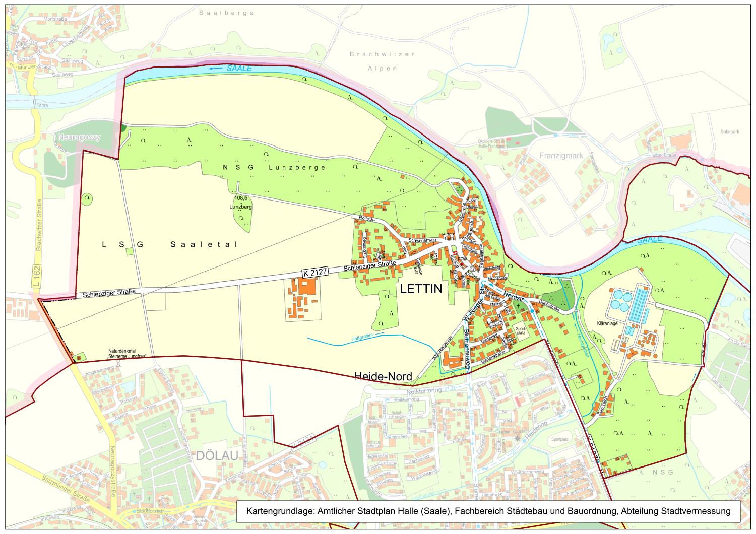Screen dimensions: 756x534
Task: Click the Kartengrundlage source caption box
Action: click(488, 511)
